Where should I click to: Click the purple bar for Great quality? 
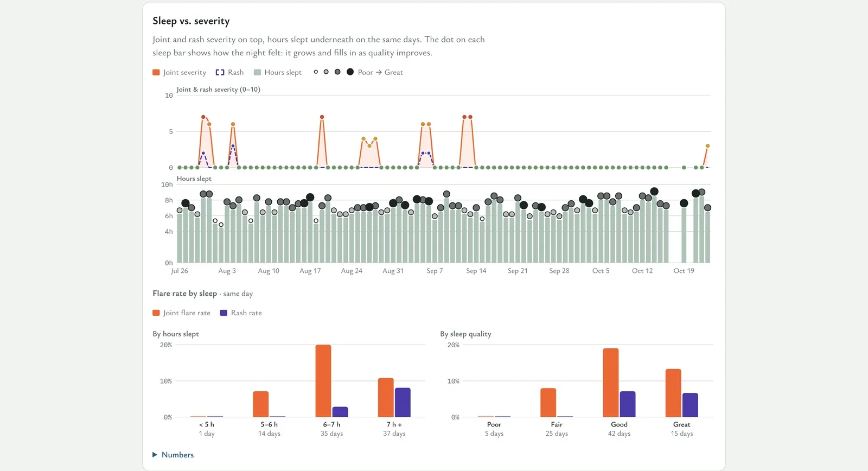tap(690, 405)
